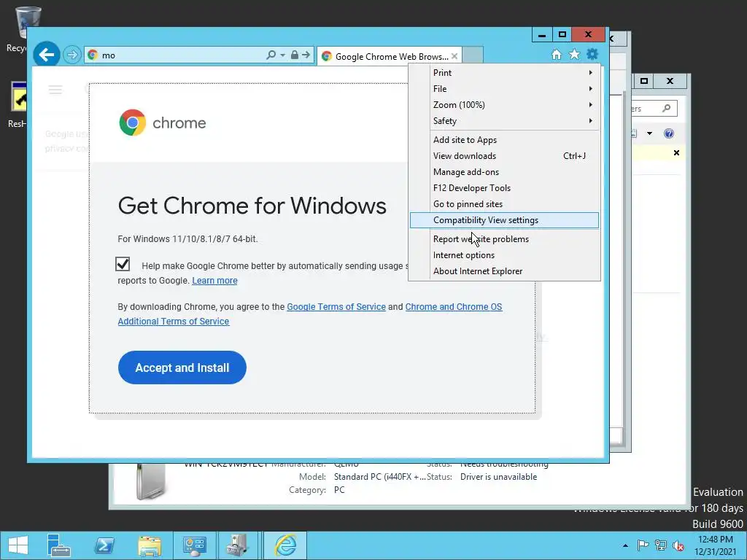Viewport: 747px width, 560px height.
Task: Open Manage add-ons
Action: [505, 172]
